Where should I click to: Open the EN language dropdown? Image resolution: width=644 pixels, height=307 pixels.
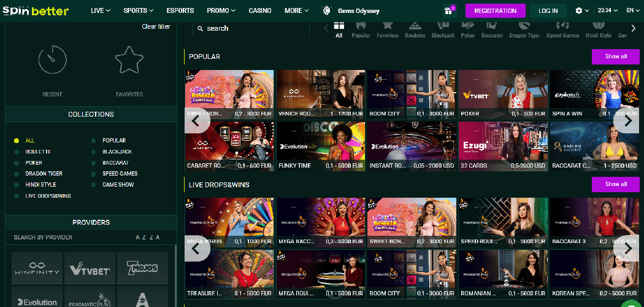[x=632, y=10]
